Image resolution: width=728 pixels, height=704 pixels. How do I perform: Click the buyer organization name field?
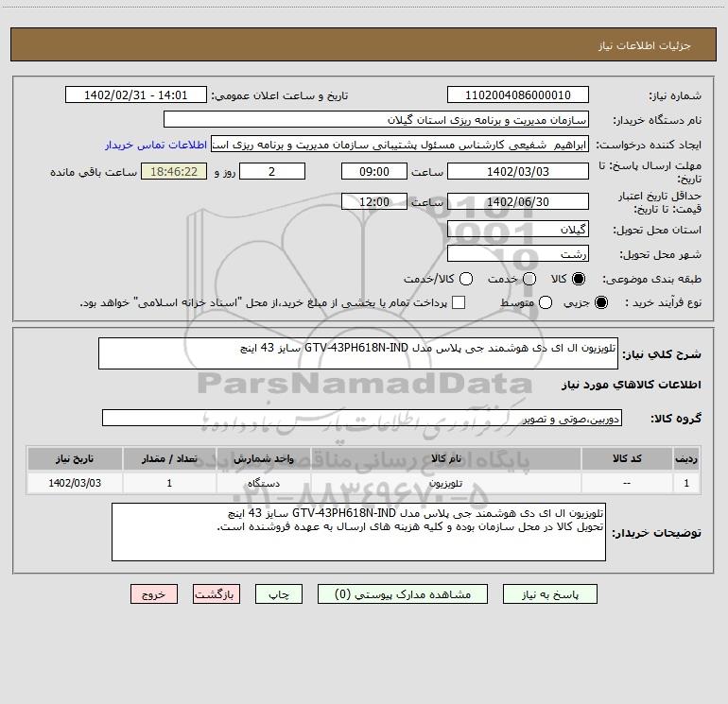tap(376, 120)
